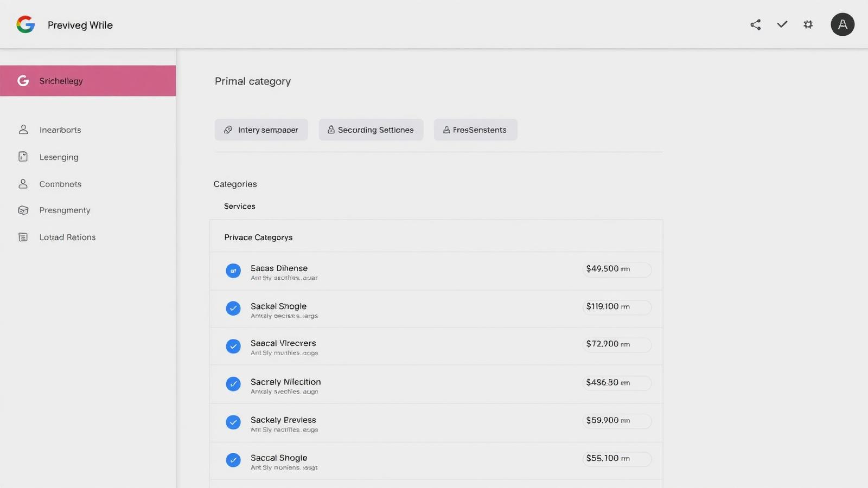Open Combnets in the sidebar
This screenshot has height=488, width=868.
(60, 184)
